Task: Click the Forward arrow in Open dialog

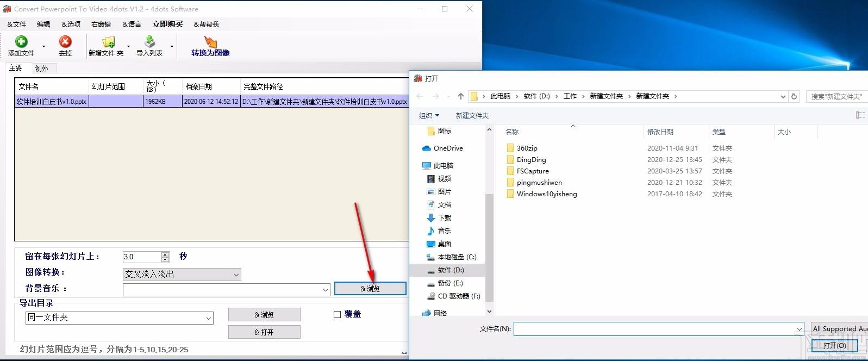Action: (435, 96)
